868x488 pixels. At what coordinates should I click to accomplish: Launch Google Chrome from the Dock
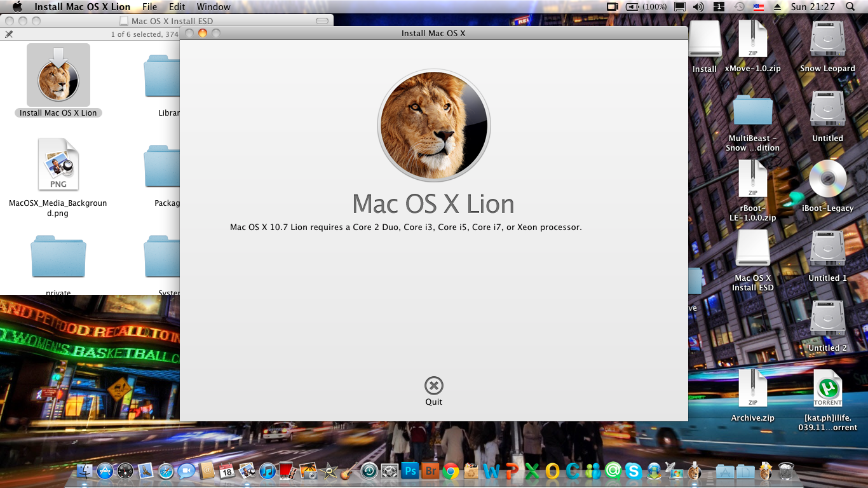[451, 471]
